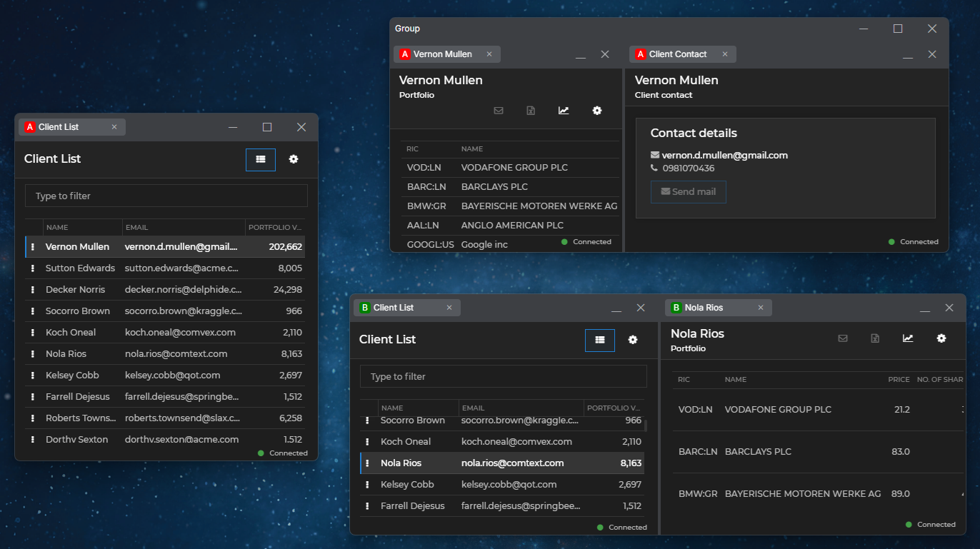Click the Send mail button

coord(688,191)
